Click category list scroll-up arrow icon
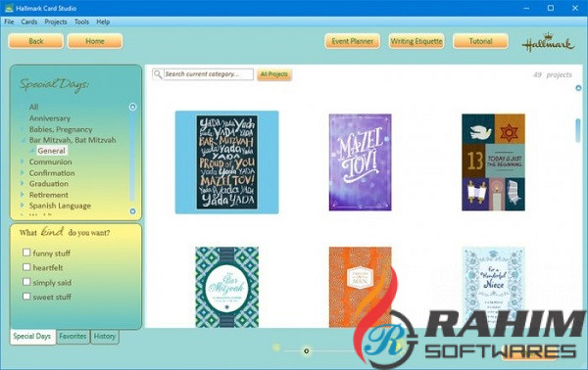 click(x=132, y=107)
